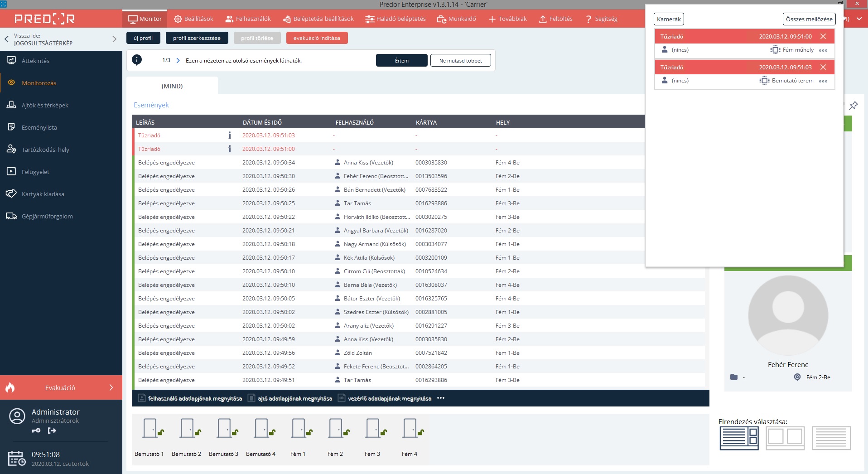The image size is (868, 474).
Task: Click the Bemutató 1 door icon
Action: [150, 428]
